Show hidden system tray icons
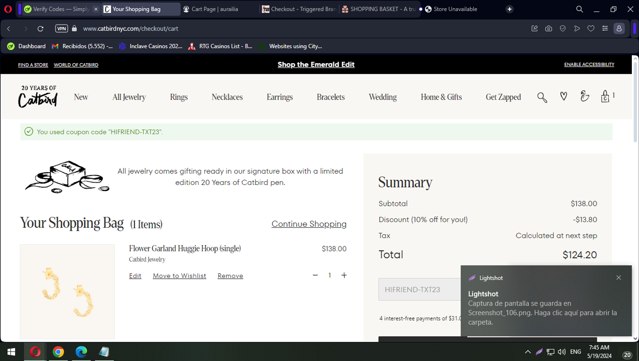Image resolution: width=639 pixels, height=361 pixels. click(x=528, y=352)
